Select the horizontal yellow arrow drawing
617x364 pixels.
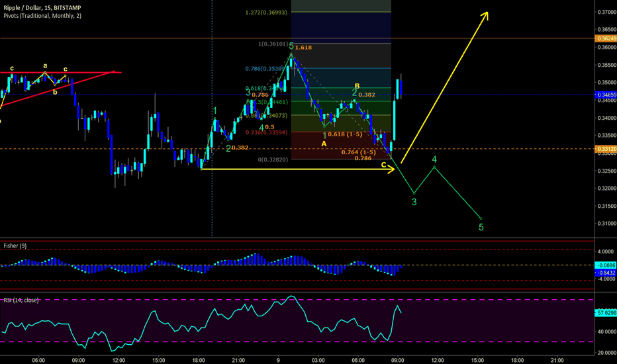(x=297, y=169)
